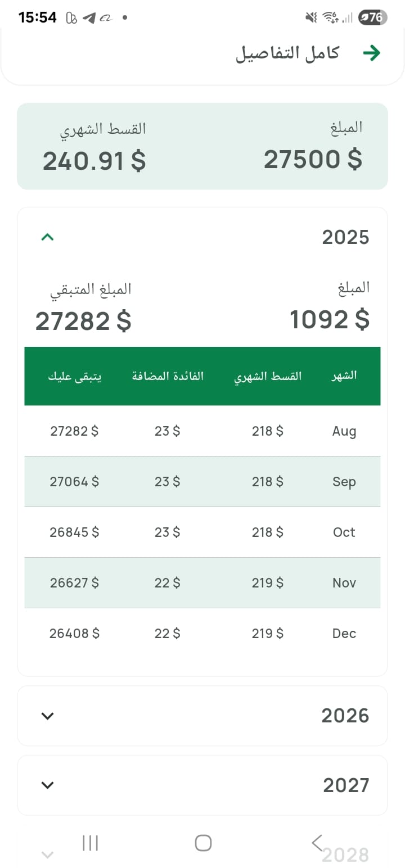
Task: Tap the battery indicator showing 76
Action: tap(372, 18)
